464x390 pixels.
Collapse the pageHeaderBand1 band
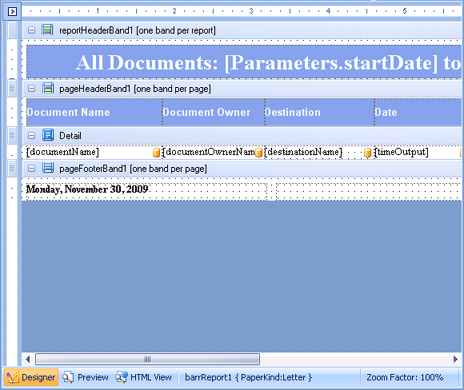(x=31, y=89)
